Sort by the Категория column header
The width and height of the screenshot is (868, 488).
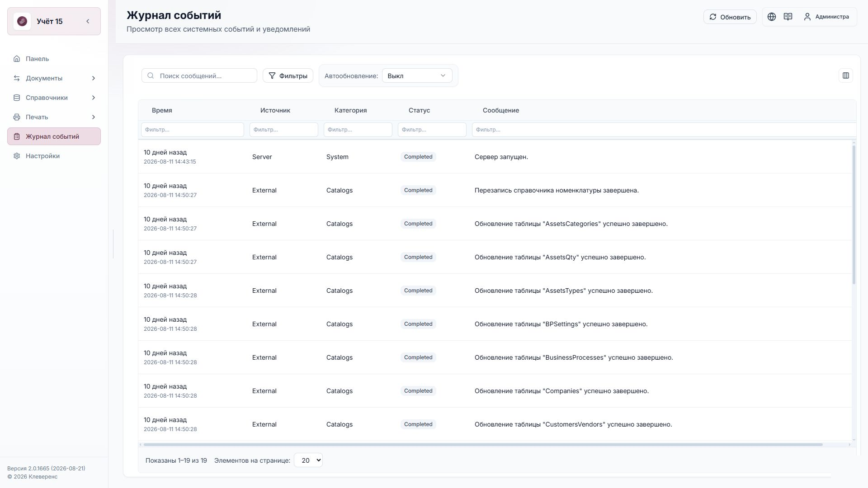[x=351, y=110]
